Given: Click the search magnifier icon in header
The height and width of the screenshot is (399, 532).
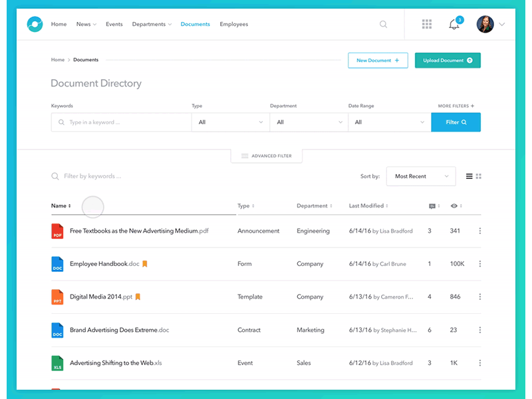Looking at the screenshot, I should (383, 25).
